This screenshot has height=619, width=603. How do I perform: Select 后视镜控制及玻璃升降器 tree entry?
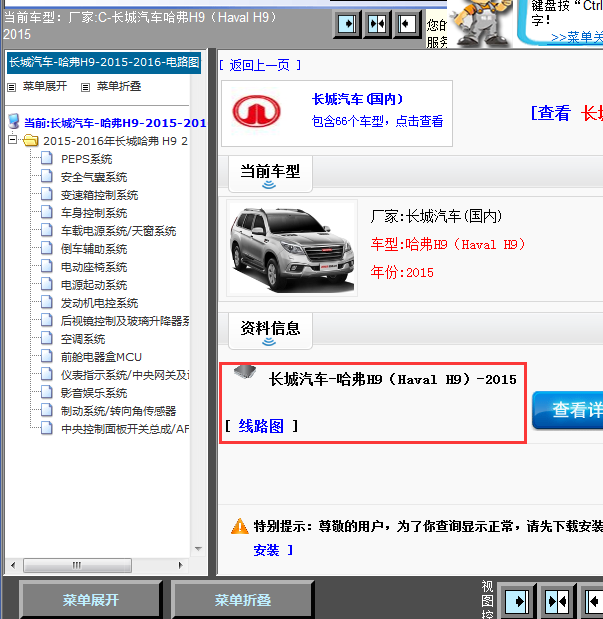[125, 321]
